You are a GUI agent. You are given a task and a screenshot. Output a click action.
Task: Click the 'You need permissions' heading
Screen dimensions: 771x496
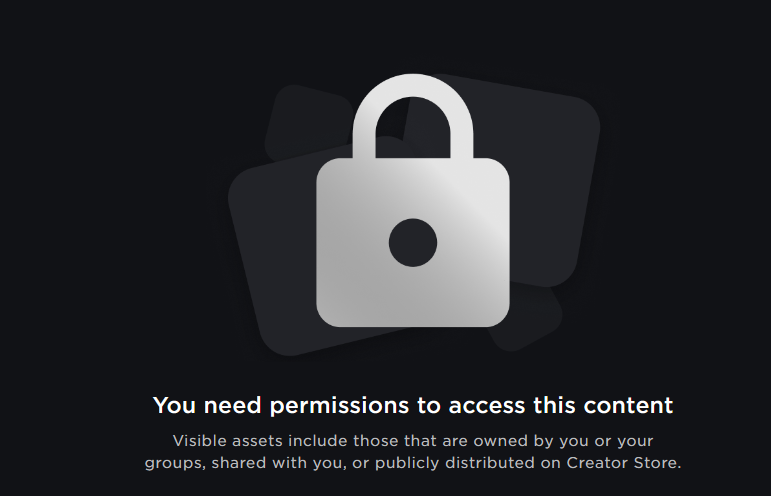point(413,406)
